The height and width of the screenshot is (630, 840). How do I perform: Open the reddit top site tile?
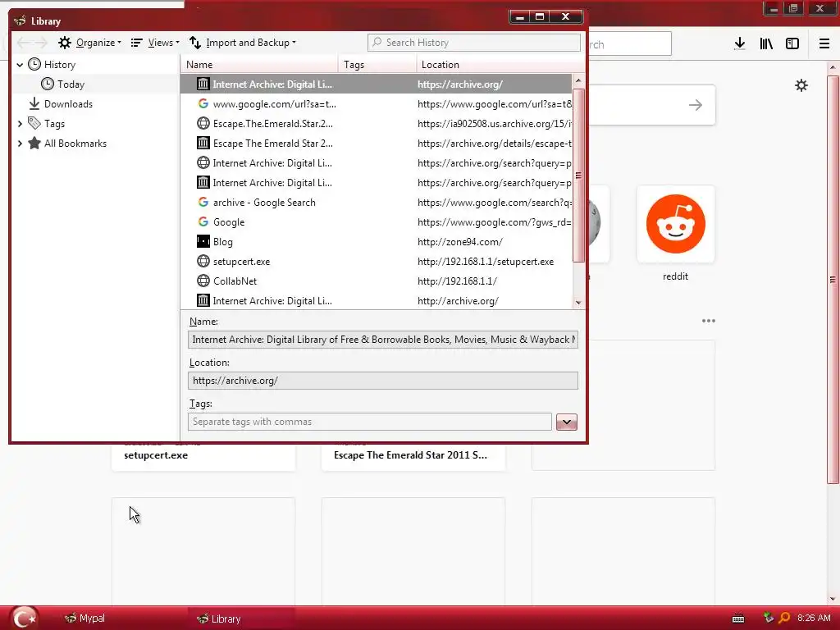click(676, 225)
